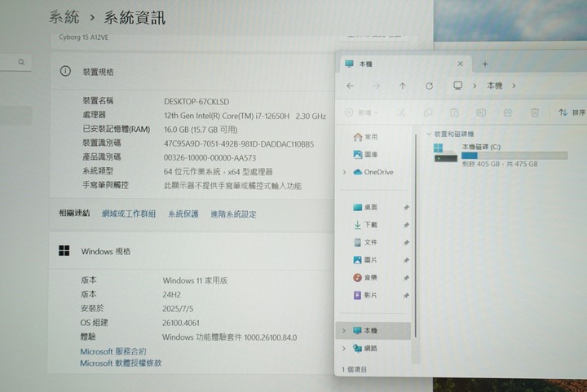
Task: Click pin icon next to 影片
Action: [406, 296]
